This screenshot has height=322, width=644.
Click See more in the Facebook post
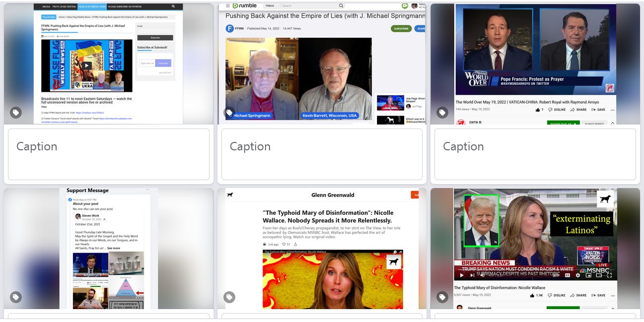[x=113, y=248]
